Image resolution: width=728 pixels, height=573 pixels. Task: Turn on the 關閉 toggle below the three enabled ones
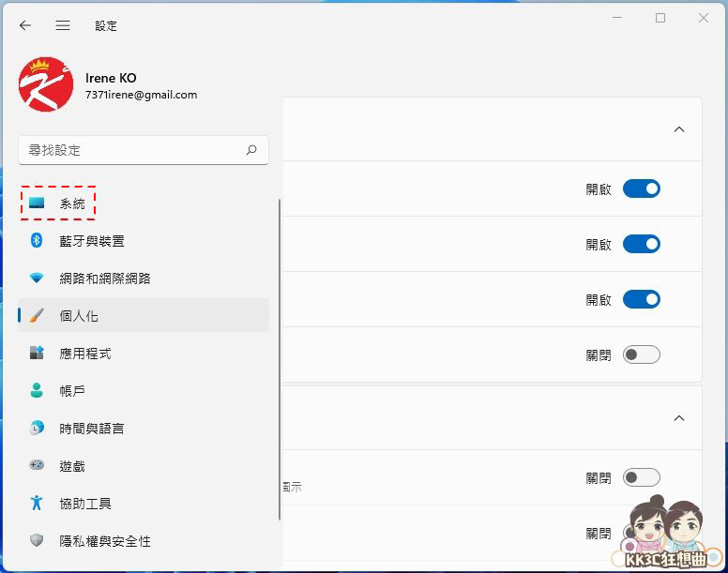(641, 354)
